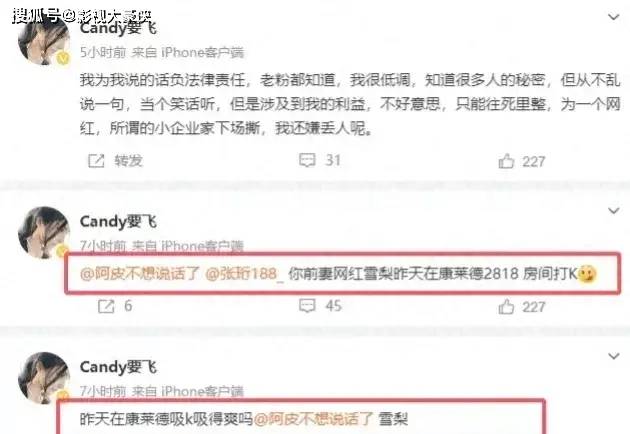Open the second post's profile avatar
The image size is (630, 434).
point(44,232)
